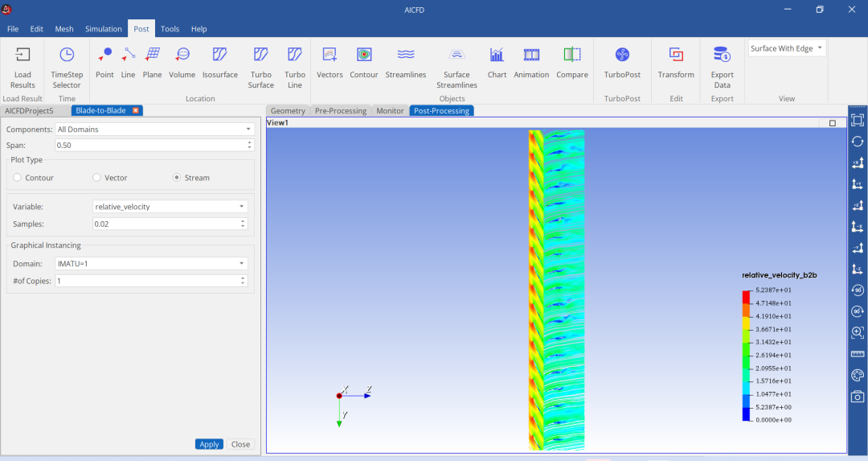Open the TimeStep Selector
Viewport: 868px width, 461px height.
pos(67,68)
